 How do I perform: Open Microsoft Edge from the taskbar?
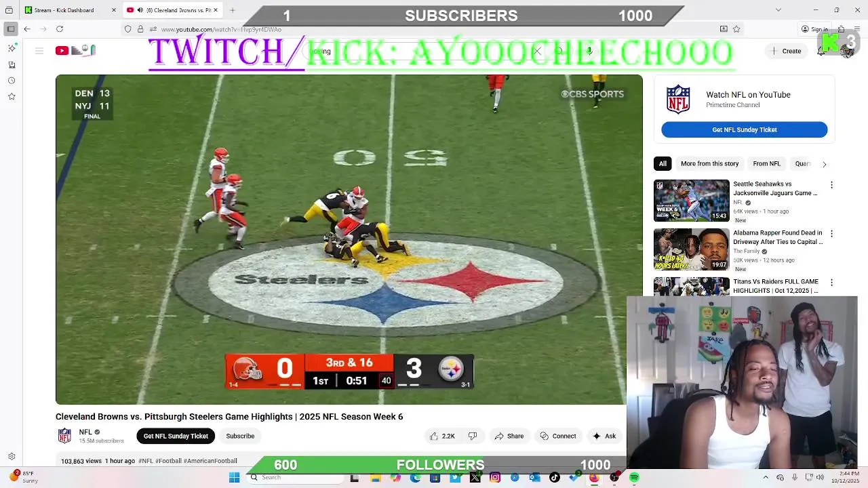[415, 478]
